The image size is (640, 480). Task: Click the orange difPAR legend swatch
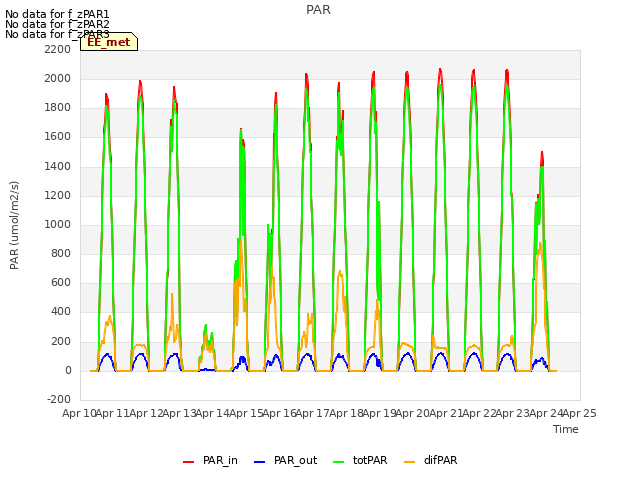tap(409, 462)
